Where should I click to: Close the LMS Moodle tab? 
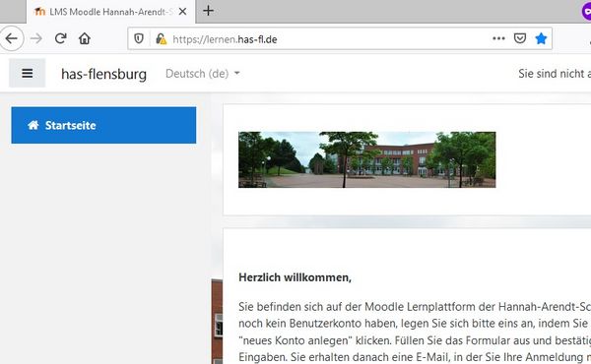point(182,11)
